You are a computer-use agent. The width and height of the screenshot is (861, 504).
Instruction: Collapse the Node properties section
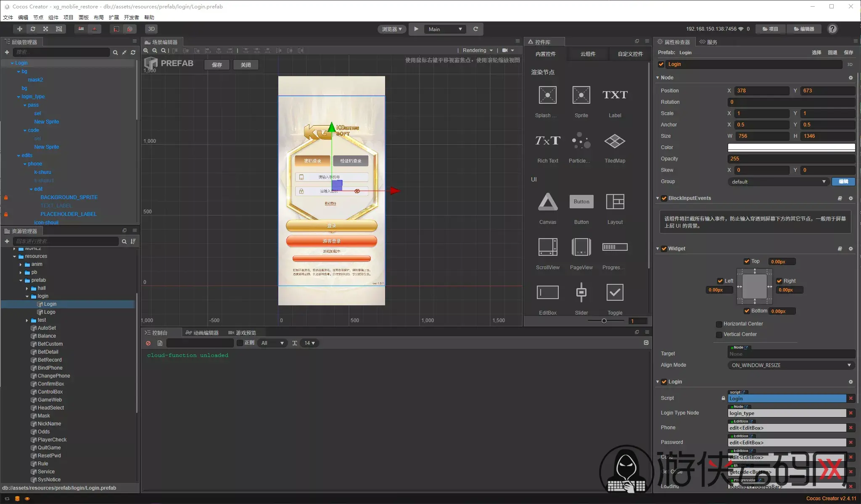pyautogui.click(x=658, y=78)
